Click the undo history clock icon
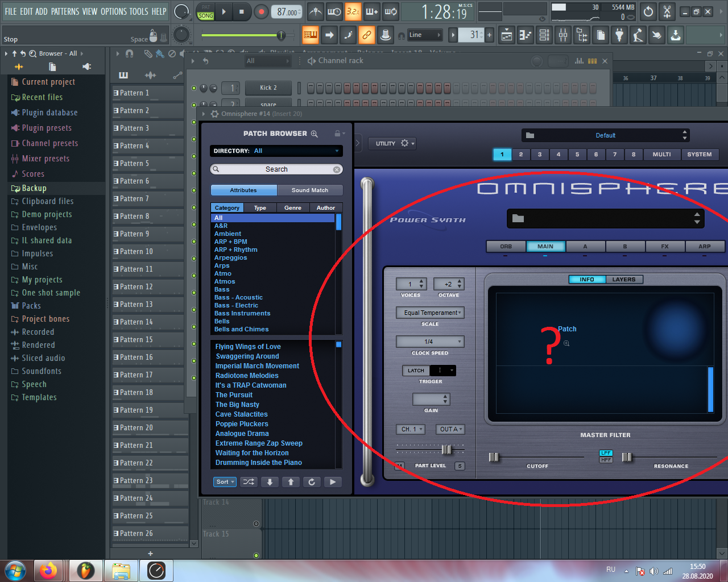The image size is (728, 582). [x=648, y=11]
